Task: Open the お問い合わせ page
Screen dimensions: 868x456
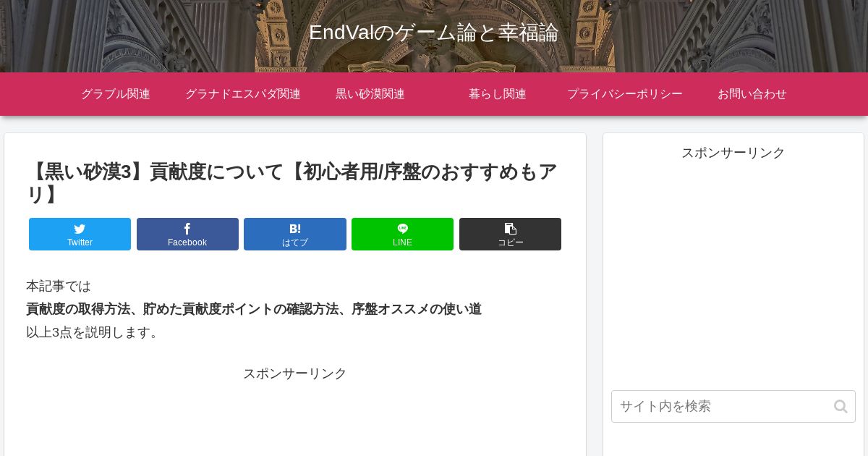Action: click(752, 94)
